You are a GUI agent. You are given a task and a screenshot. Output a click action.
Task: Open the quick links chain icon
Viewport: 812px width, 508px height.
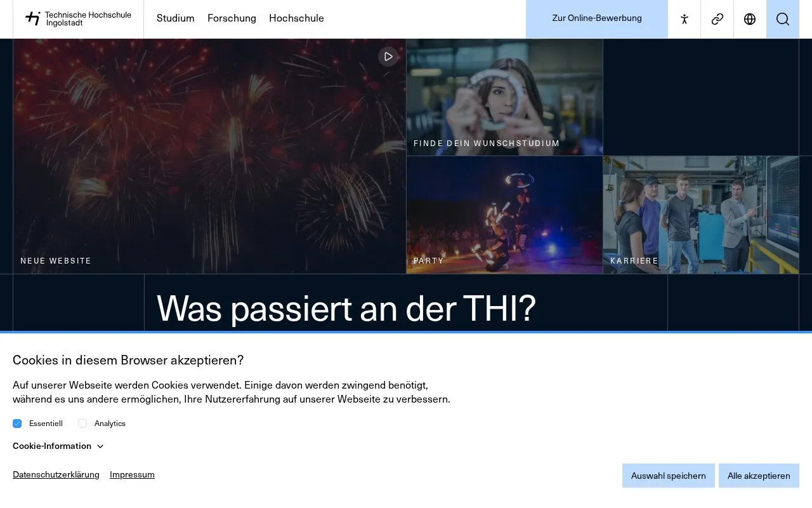tap(717, 19)
